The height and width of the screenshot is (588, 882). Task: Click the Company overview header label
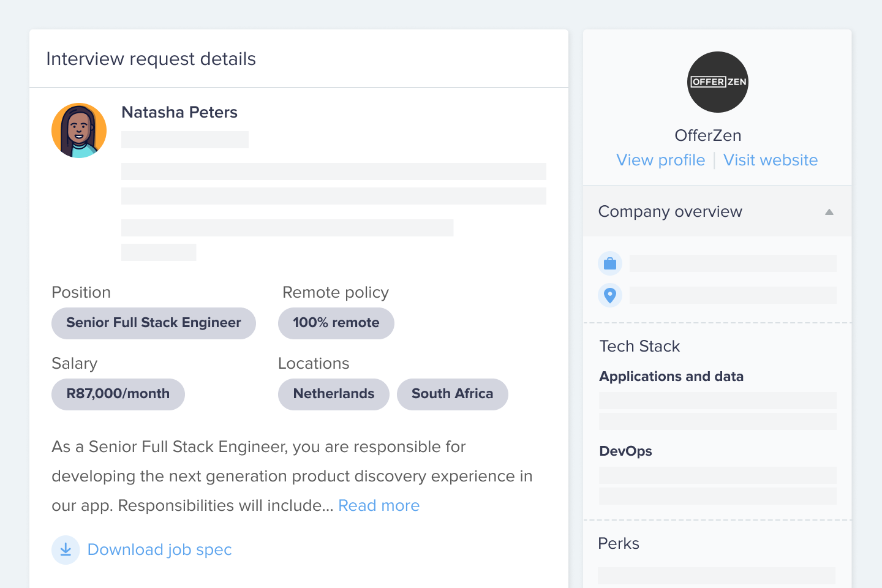point(670,212)
